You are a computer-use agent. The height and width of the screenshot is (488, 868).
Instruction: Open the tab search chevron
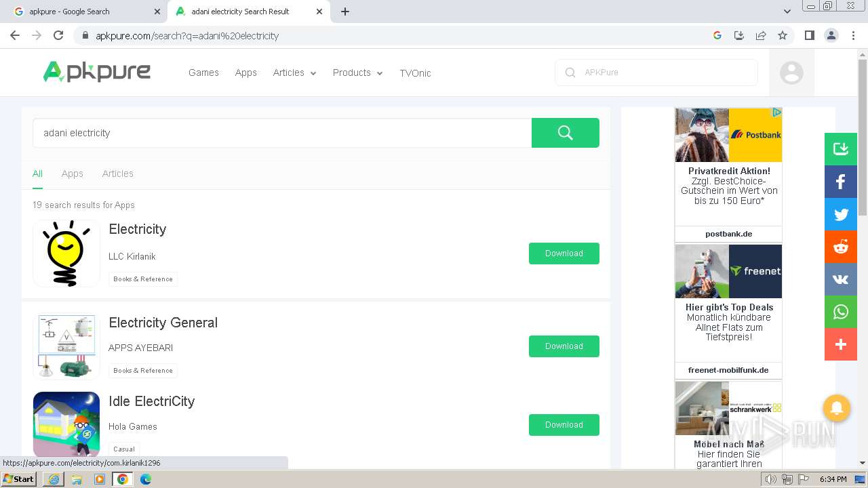(x=787, y=12)
